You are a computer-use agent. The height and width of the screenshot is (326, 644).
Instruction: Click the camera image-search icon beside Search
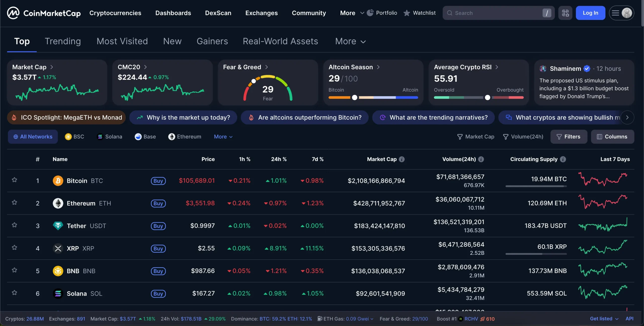coord(565,13)
